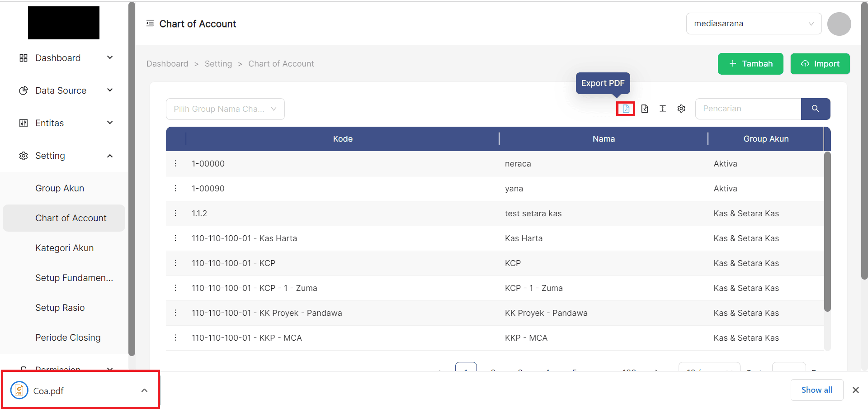Click the blue search magnifier button
This screenshot has height=409, width=868.
coord(815,109)
